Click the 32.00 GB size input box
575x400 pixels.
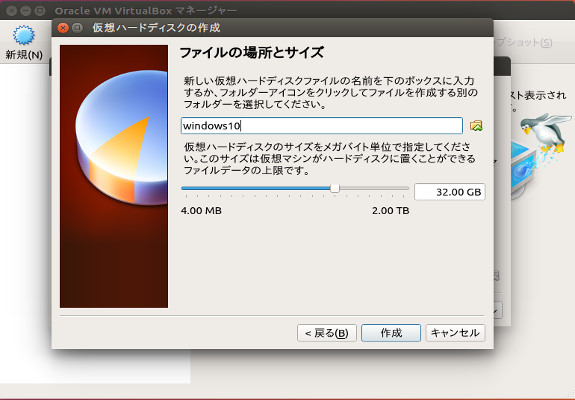450,192
